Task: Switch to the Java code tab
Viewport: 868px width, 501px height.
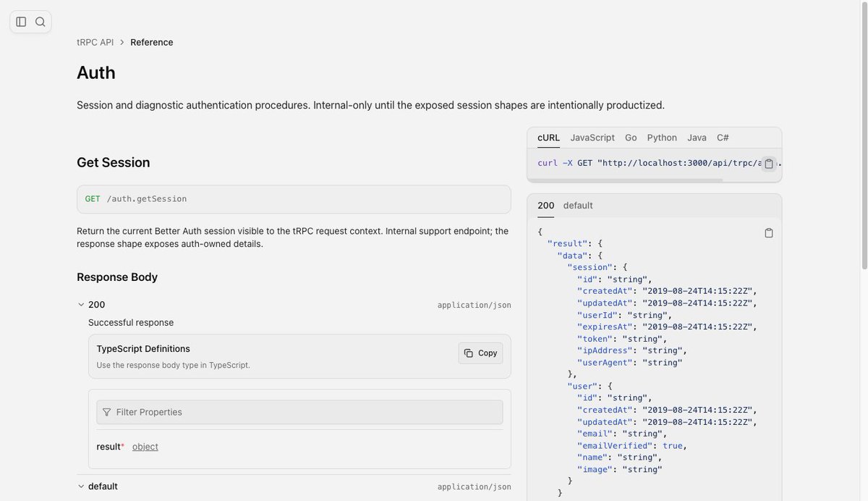Action: (697, 138)
